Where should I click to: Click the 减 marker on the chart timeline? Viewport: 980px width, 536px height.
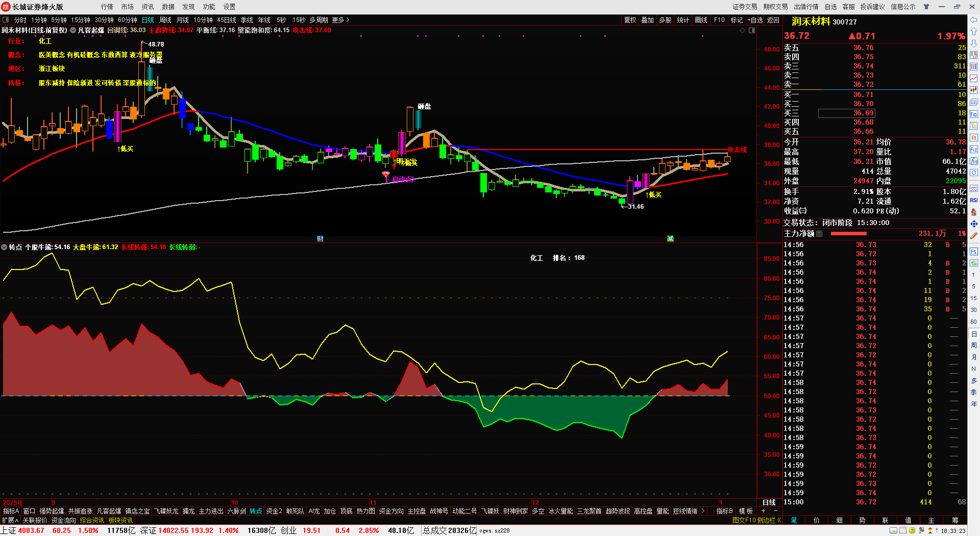coord(670,239)
